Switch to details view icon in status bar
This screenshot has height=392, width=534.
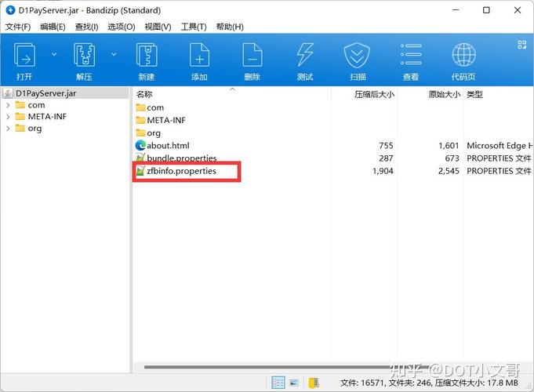278,383
